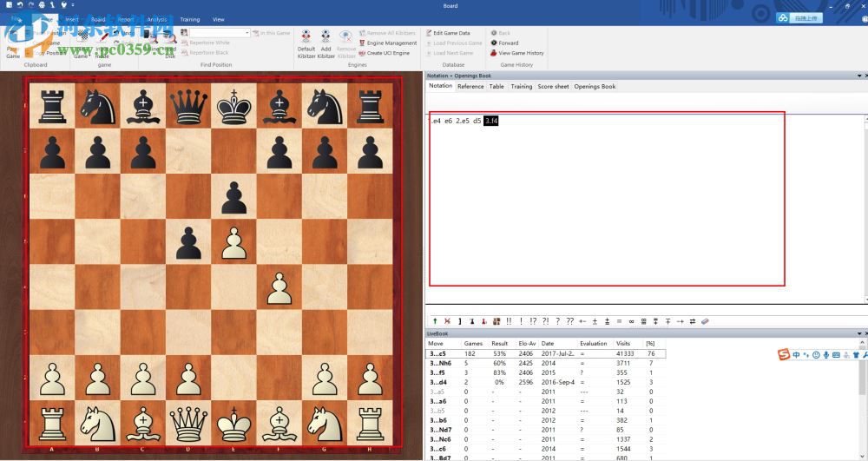The height and width of the screenshot is (461, 868).
Task: Switch to the Table tab
Action: 496,86
